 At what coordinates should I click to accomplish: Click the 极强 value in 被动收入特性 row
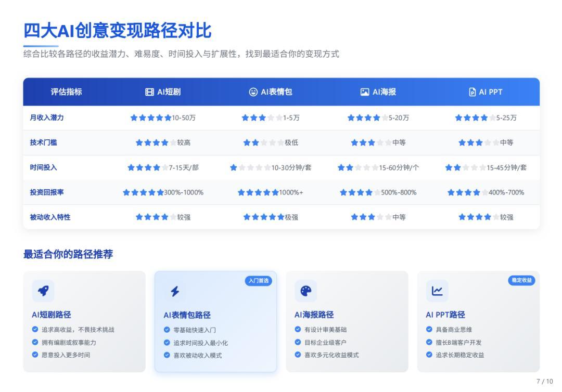(x=291, y=217)
